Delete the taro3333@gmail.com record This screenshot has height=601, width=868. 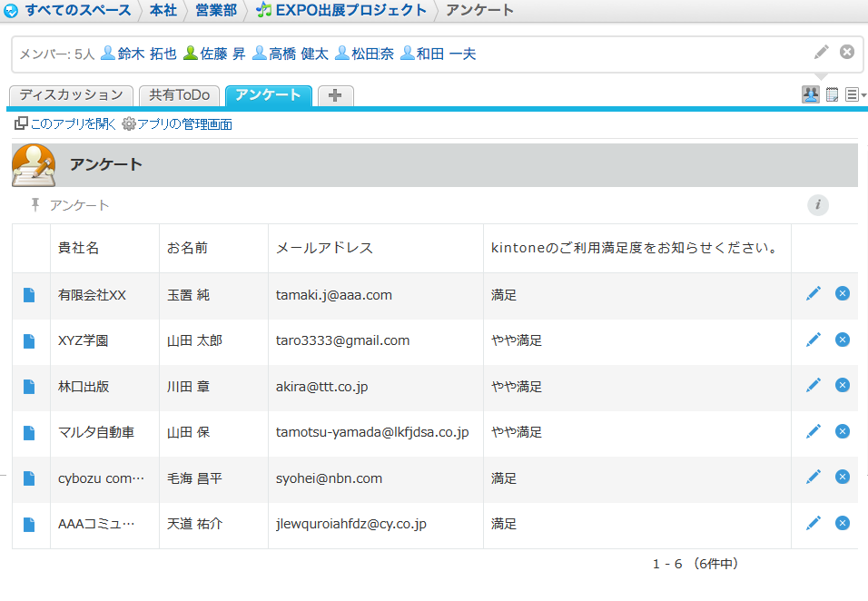coord(843,340)
